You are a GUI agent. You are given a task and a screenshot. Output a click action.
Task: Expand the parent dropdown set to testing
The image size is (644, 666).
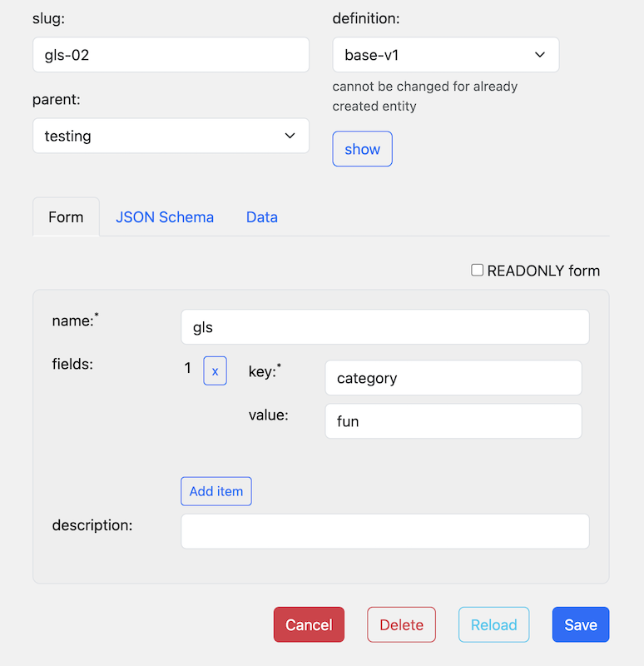[171, 136]
